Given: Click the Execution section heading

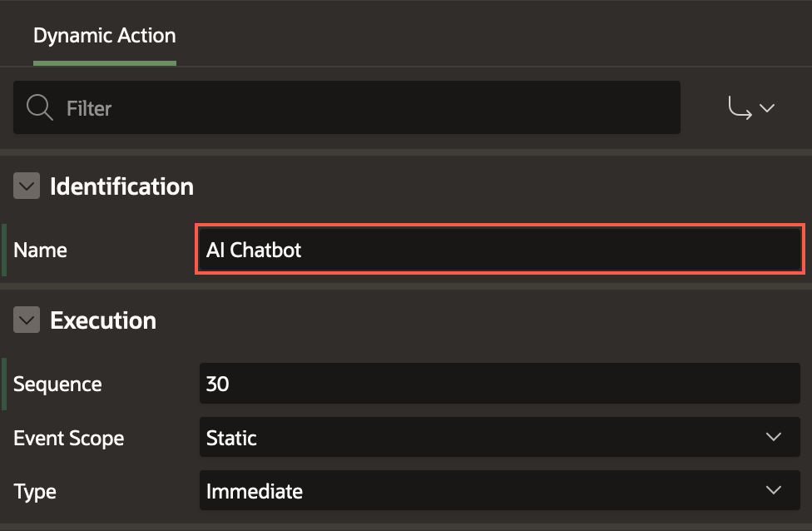Looking at the screenshot, I should [x=103, y=320].
